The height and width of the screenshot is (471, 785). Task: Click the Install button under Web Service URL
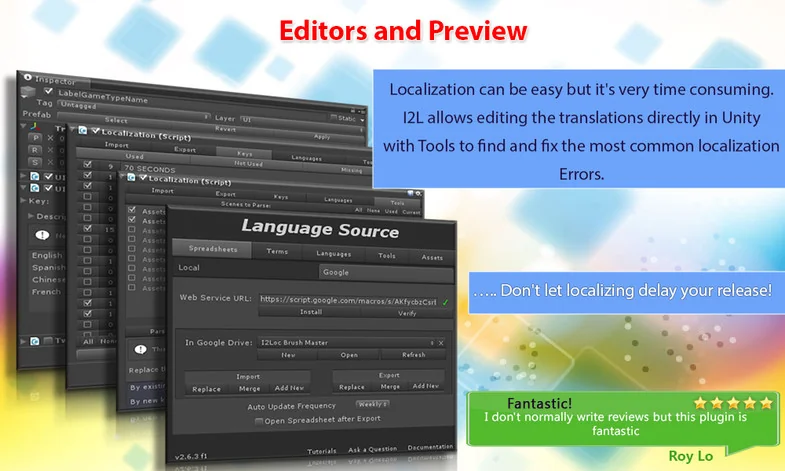coord(310,312)
